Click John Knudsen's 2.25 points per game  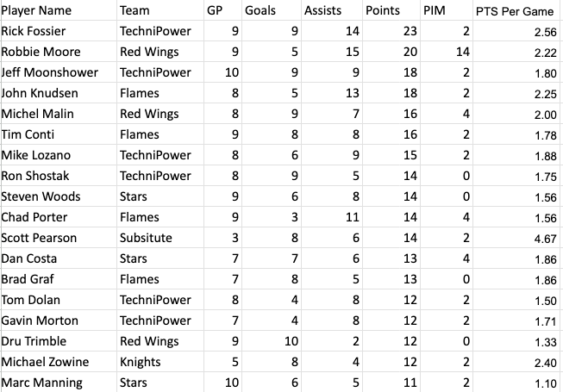pyautogui.click(x=516, y=93)
